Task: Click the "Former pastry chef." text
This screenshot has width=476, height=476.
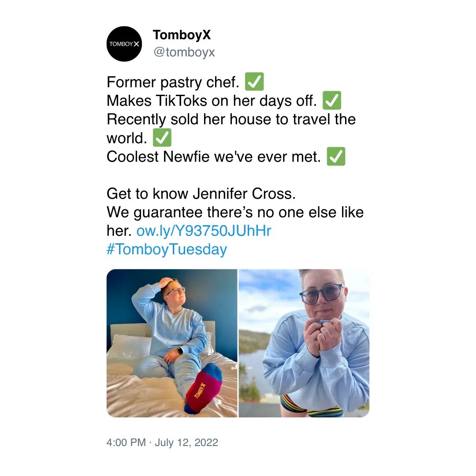Action: (x=172, y=82)
